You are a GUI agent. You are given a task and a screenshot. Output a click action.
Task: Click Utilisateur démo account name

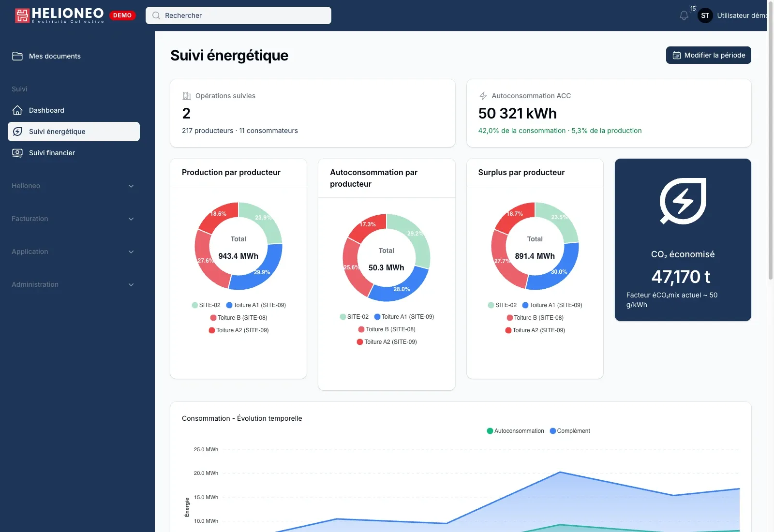pyautogui.click(x=742, y=15)
